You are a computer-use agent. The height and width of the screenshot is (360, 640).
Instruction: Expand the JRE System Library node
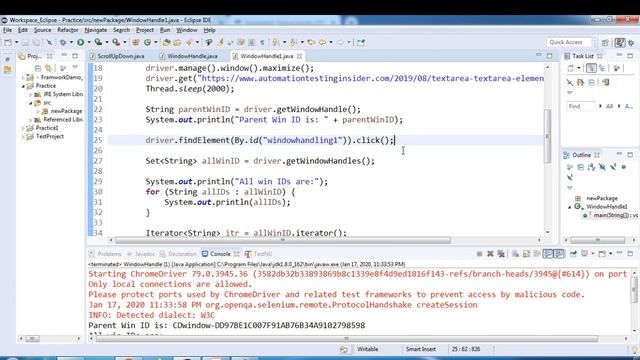31,94
